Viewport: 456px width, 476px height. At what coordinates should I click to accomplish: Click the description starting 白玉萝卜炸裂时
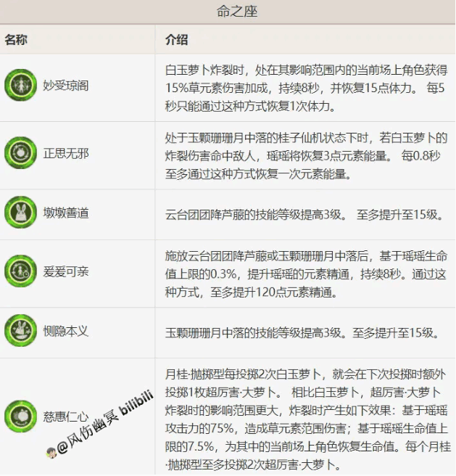coord(307,88)
